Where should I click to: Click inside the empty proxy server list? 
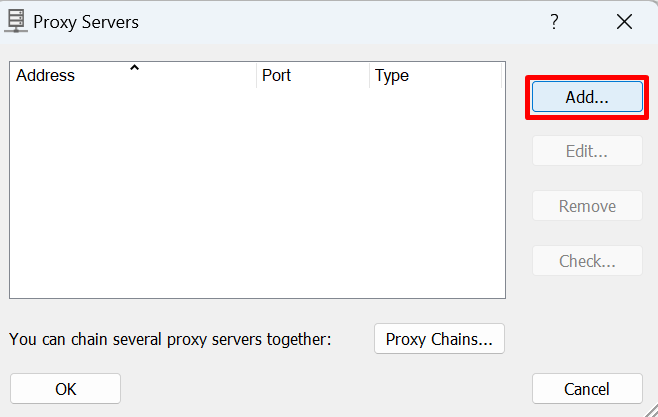pos(257,193)
